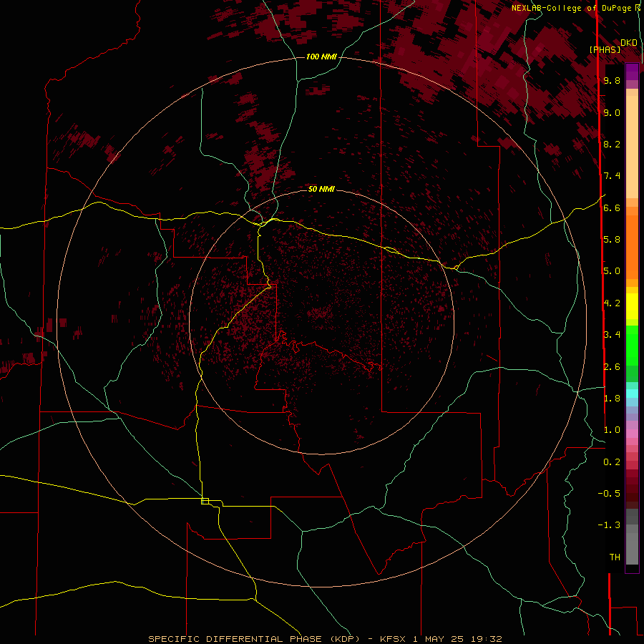The width and height of the screenshot is (644, 644).
Task: Click the 5.8 value on color scale
Action: click(x=612, y=240)
